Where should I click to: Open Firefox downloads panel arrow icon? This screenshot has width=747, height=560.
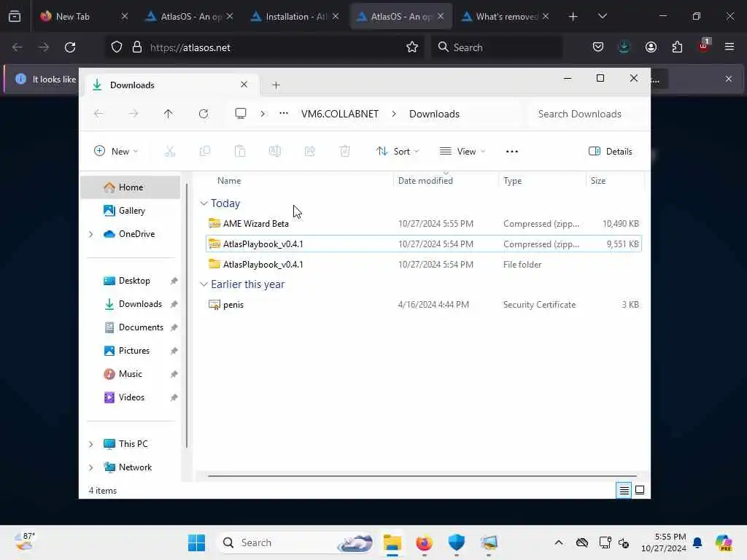tap(624, 47)
